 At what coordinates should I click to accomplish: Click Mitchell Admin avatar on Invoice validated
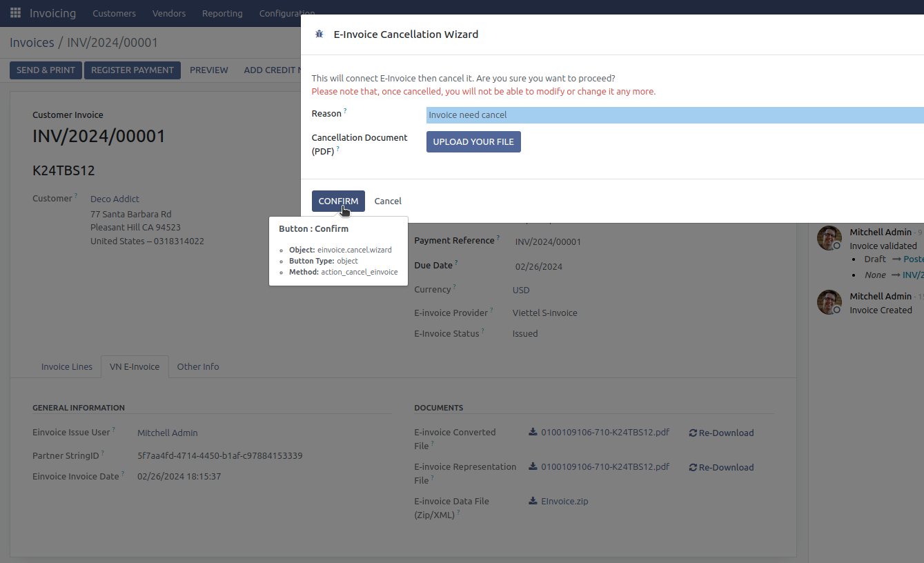829,238
